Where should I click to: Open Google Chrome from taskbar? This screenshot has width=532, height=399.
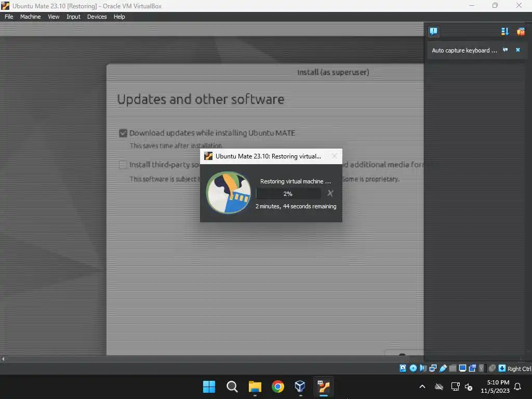click(x=277, y=387)
